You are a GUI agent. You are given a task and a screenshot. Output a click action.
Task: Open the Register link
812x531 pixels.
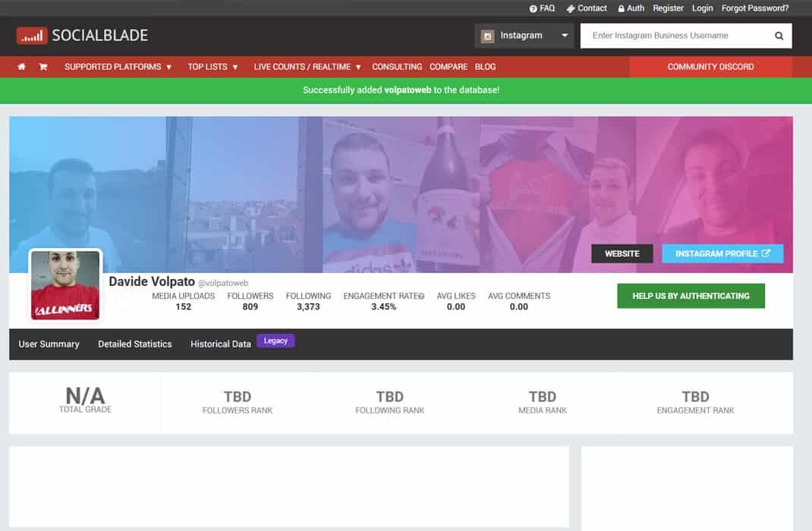[668, 8]
